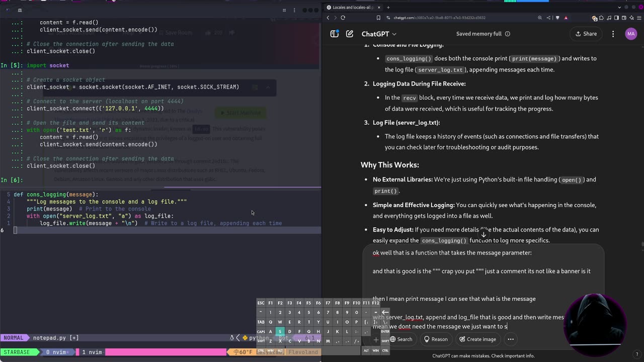Click the client_socket.connect line in terminal
This screenshot has height=362, width=644.
pyautogui.click(x=95, y=109)
